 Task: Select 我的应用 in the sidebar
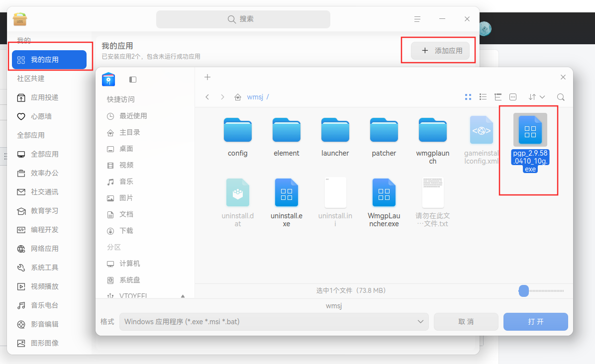pyautogui.click(x=49, y=60)
